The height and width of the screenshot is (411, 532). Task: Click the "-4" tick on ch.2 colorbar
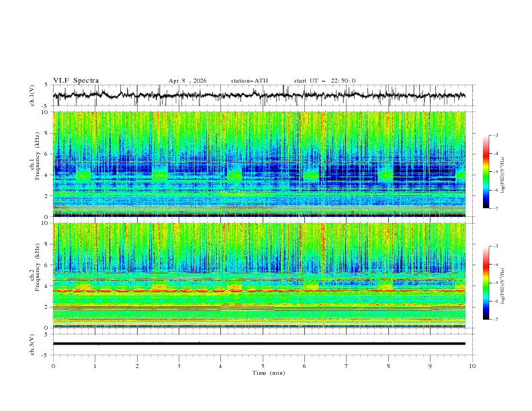point(496,265)
